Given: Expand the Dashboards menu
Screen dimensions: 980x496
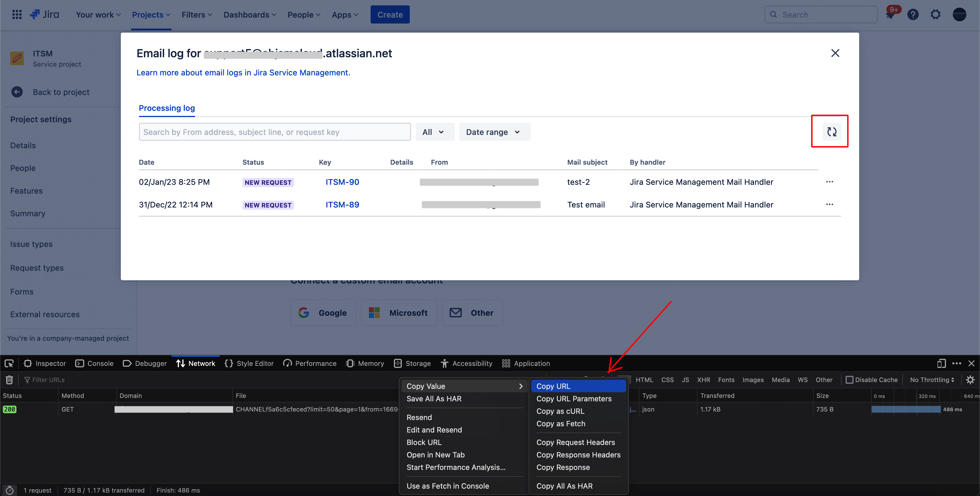Looking at the screenshot, I should [250, 14].
